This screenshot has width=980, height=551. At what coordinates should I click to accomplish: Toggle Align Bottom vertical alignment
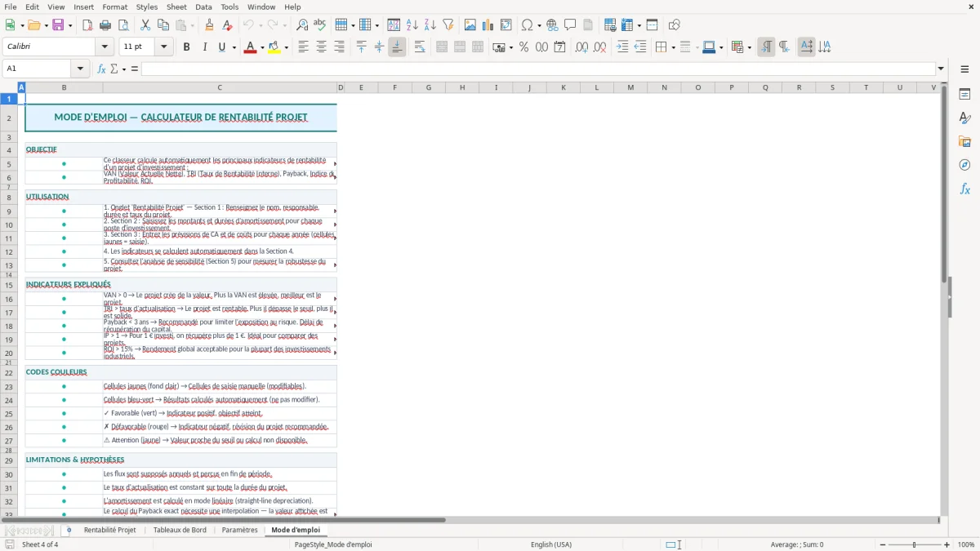tap(397, 47)
